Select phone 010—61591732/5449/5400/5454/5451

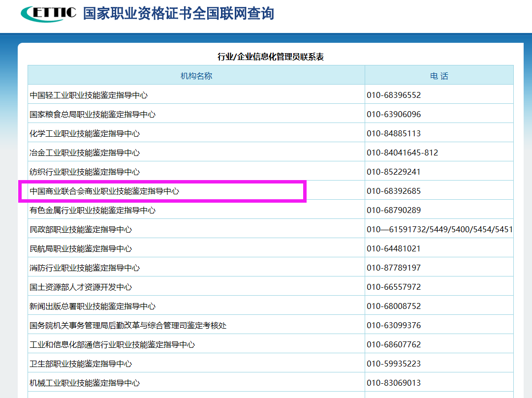439,229
